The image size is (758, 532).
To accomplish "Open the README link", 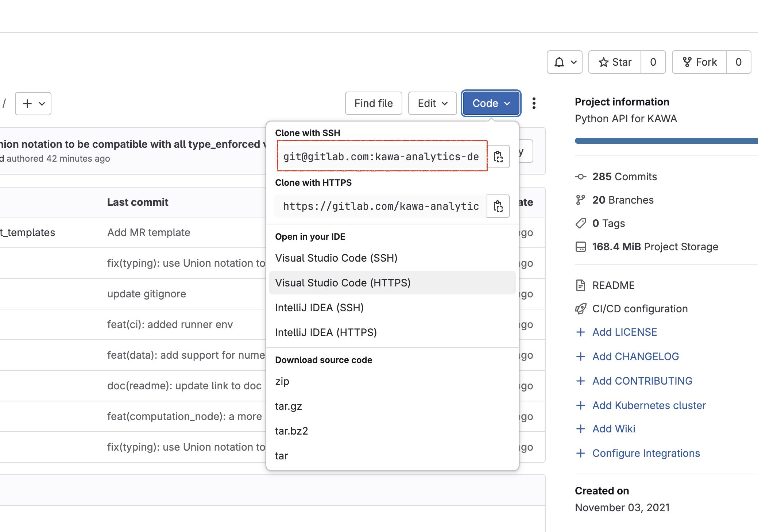I will pos(614,285).
